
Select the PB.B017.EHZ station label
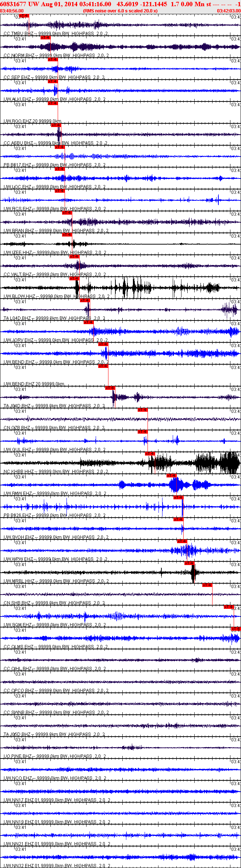point(55,165)
